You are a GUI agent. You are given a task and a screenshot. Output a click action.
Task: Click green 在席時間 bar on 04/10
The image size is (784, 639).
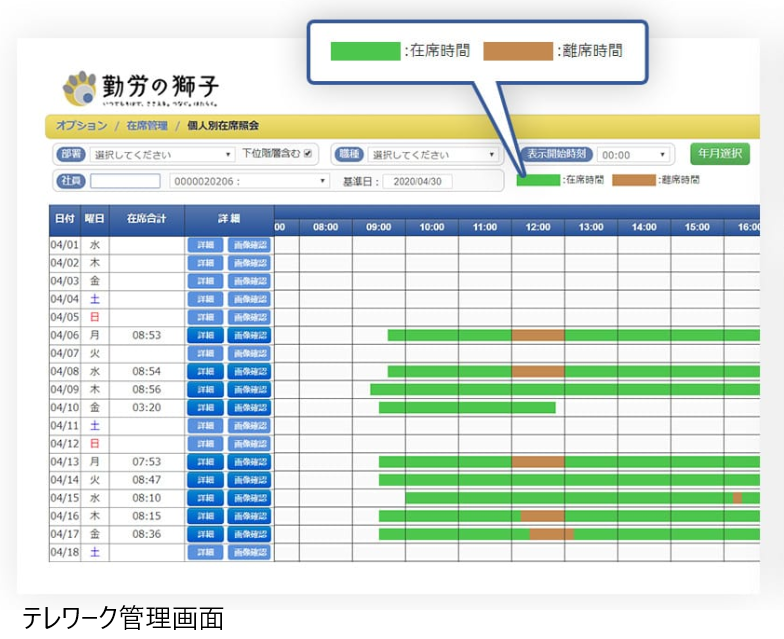(x=466, y=408)
